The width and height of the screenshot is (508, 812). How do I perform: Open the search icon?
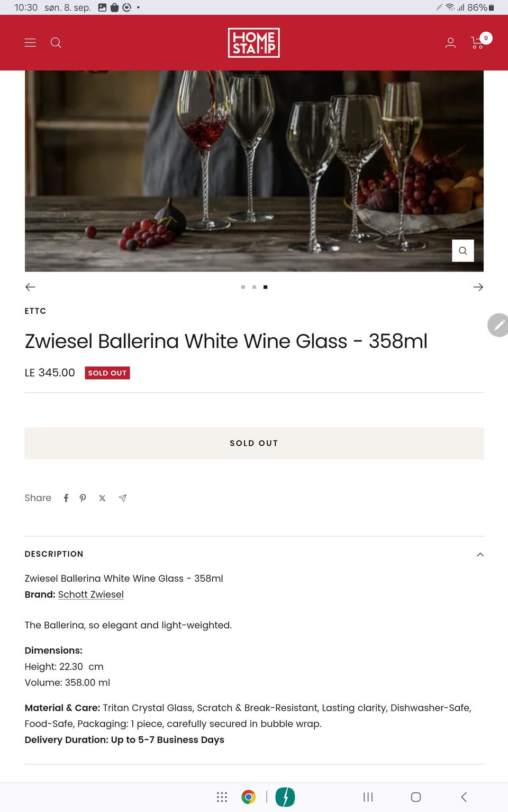[x=56, y=42]
